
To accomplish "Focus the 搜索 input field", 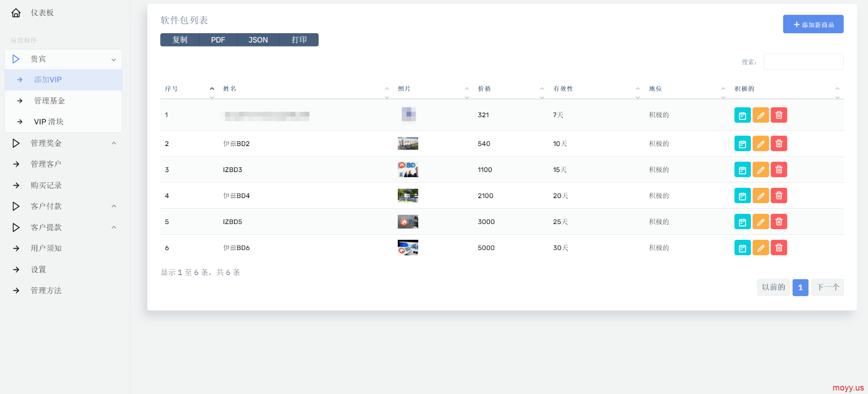I will pyautogui.click(x=803, y=62).
